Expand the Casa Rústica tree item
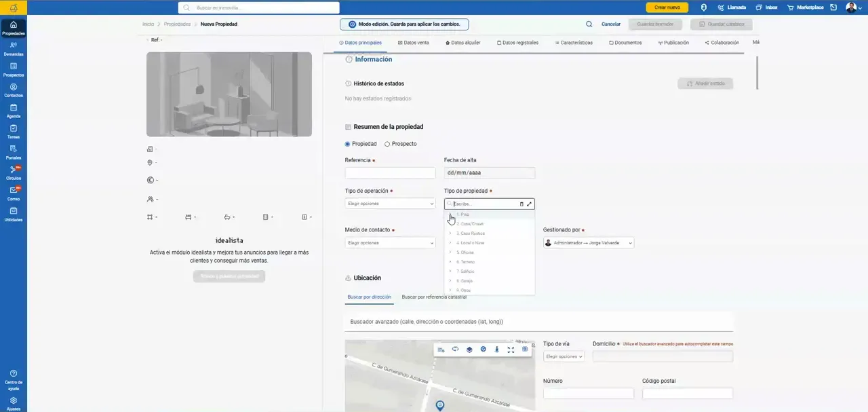 coord(450,233)
